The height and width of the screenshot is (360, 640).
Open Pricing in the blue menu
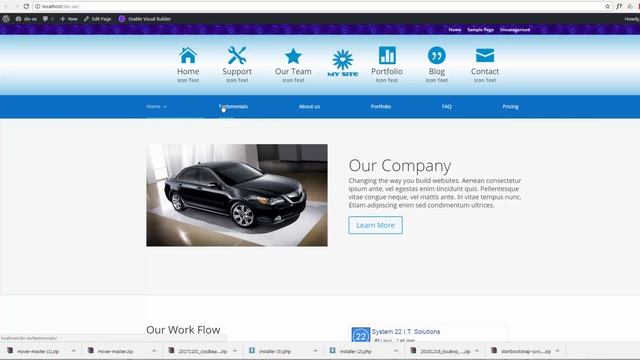point(510,107)
